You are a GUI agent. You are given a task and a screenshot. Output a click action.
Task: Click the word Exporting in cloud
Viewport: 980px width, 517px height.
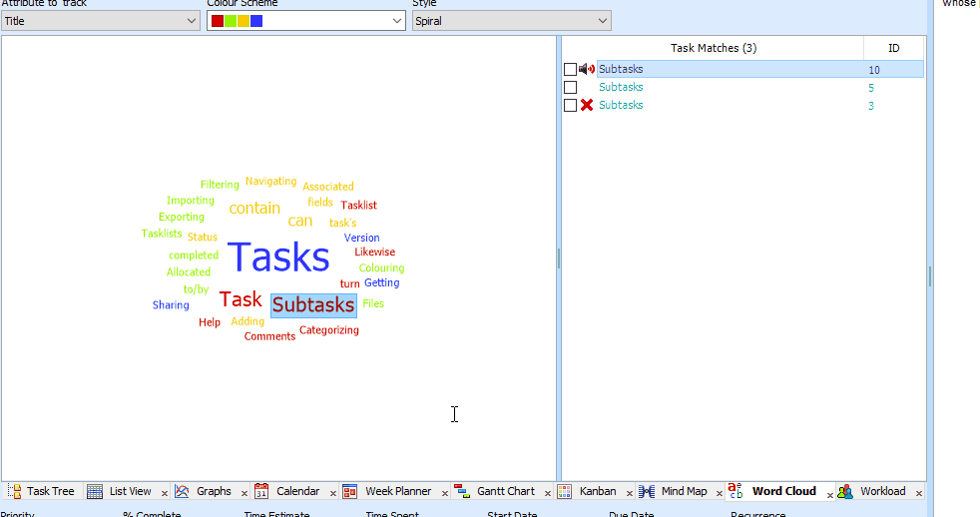182,217
